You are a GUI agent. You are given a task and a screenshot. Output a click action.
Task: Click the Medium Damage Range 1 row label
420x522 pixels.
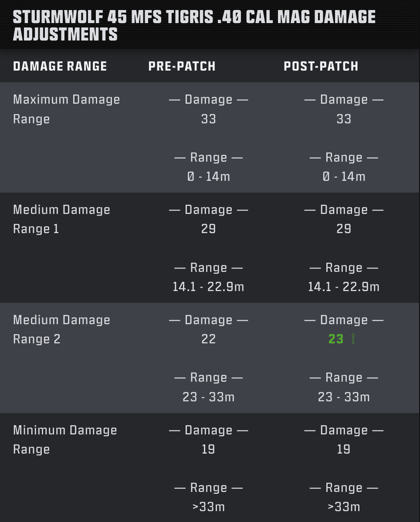(x=61, y=219)
